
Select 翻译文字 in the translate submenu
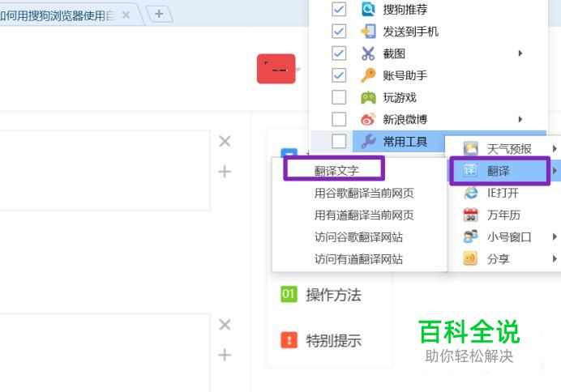pyautogui.click(x=336, y=171)
